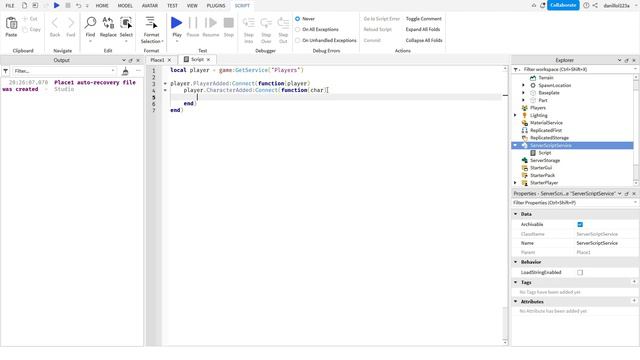Collapse the Behavior properties section

point(516,262)
